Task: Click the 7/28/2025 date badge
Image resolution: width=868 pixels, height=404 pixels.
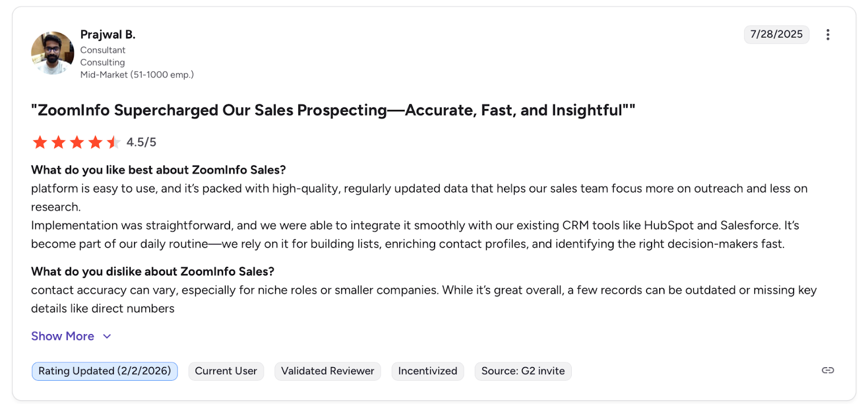Action: point(776,34)
